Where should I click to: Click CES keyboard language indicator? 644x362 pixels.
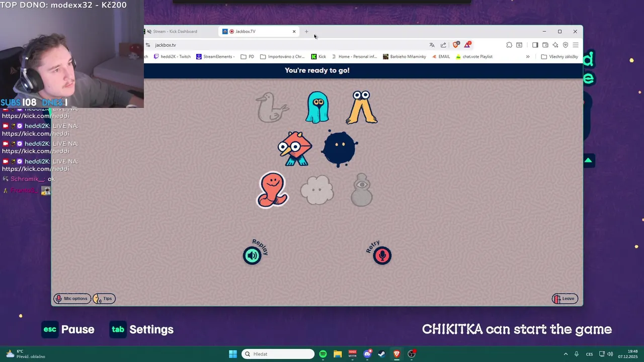point(589,354)
